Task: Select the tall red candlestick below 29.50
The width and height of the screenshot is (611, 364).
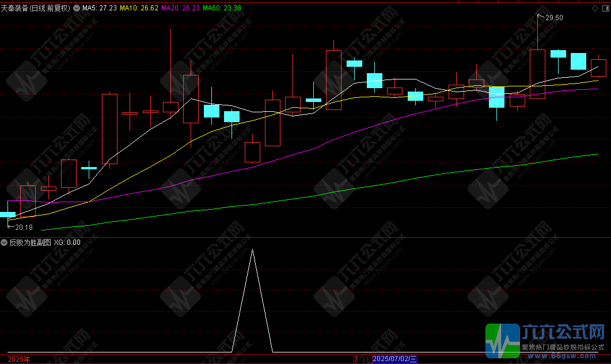Action: point(537,74)
